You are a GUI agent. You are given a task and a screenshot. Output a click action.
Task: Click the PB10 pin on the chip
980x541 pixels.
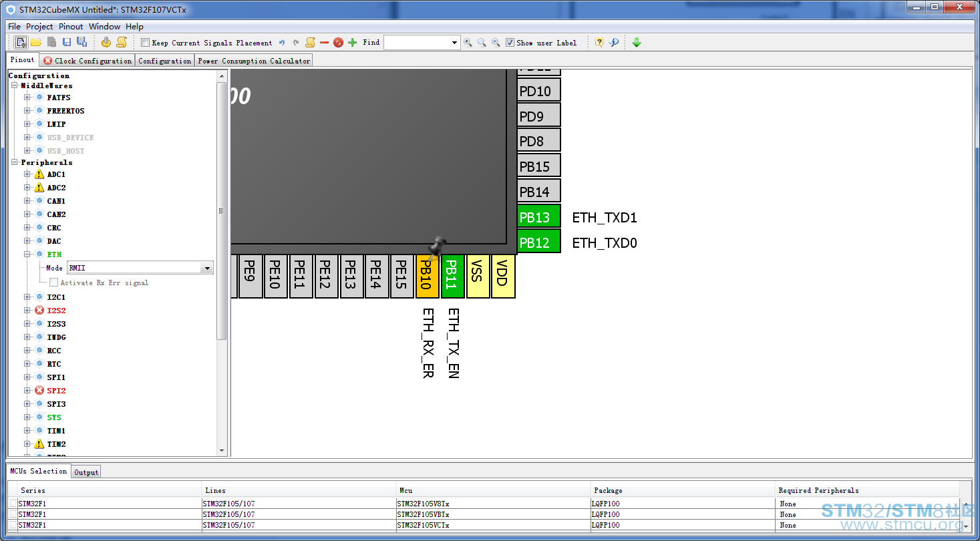click(427, 276)
